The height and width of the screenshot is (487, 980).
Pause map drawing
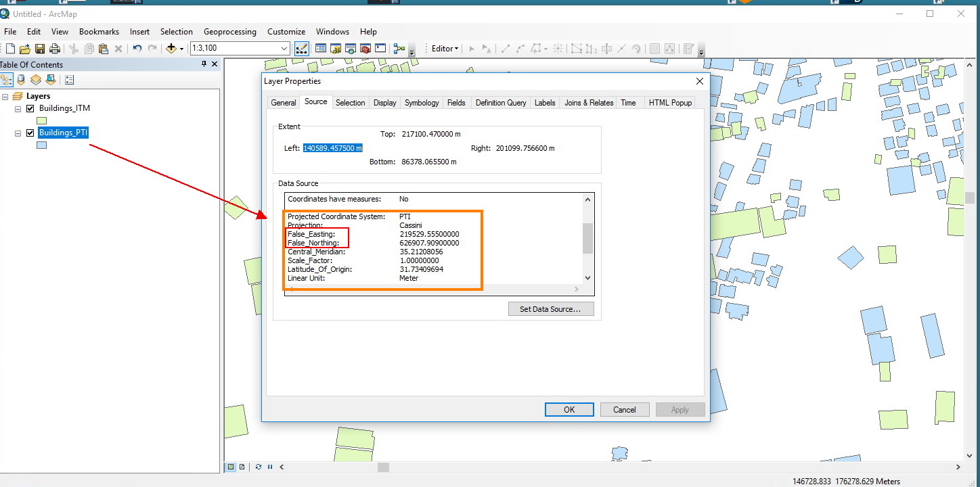[270, 467]
